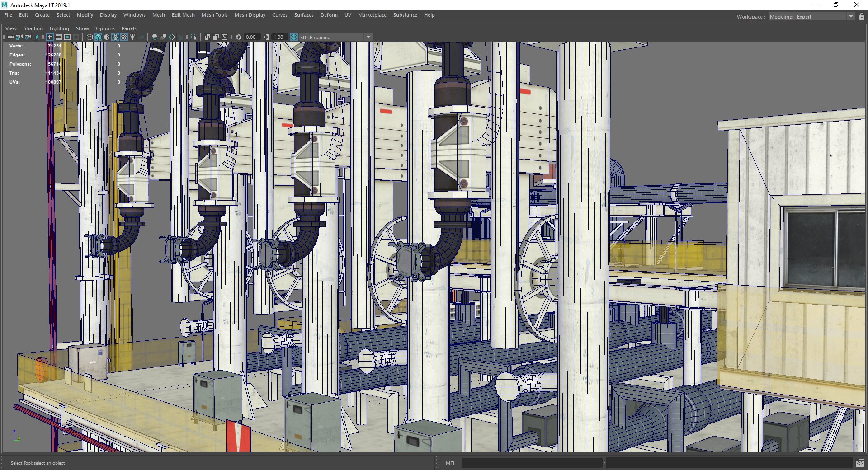Viewport: 868px width, 470px height.
Task: Open the Modify menu
Action: coord(85,15)
